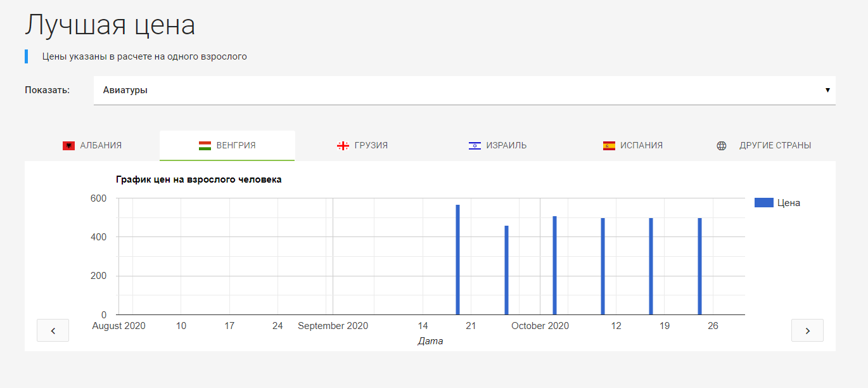
Task: Click the right arrow chart navigation icon
Action: [807, 330]
